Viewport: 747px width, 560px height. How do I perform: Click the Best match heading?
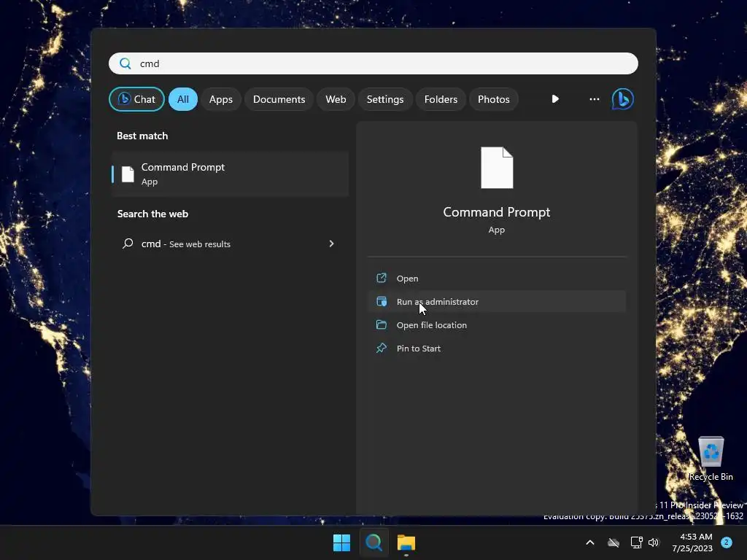coord(142,136)
